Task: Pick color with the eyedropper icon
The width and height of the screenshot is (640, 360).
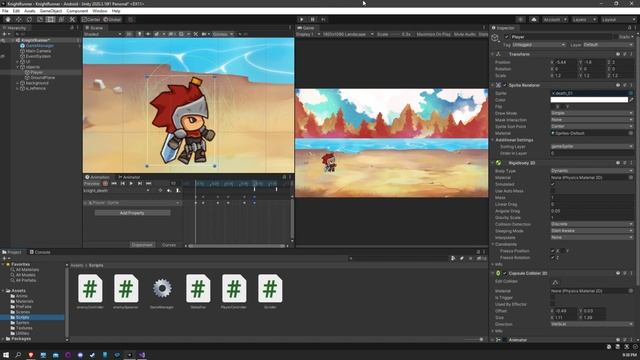Action: pos(631,100)
